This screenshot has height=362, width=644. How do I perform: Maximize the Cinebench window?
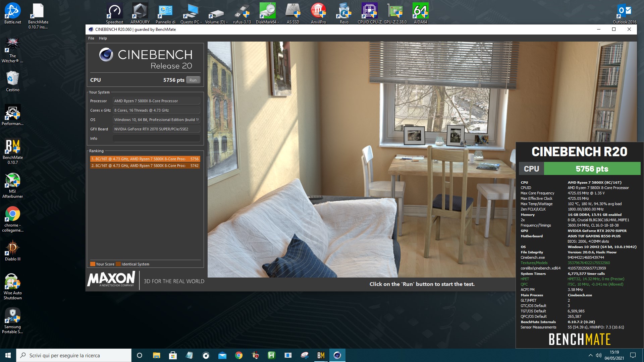coord(614,29)
